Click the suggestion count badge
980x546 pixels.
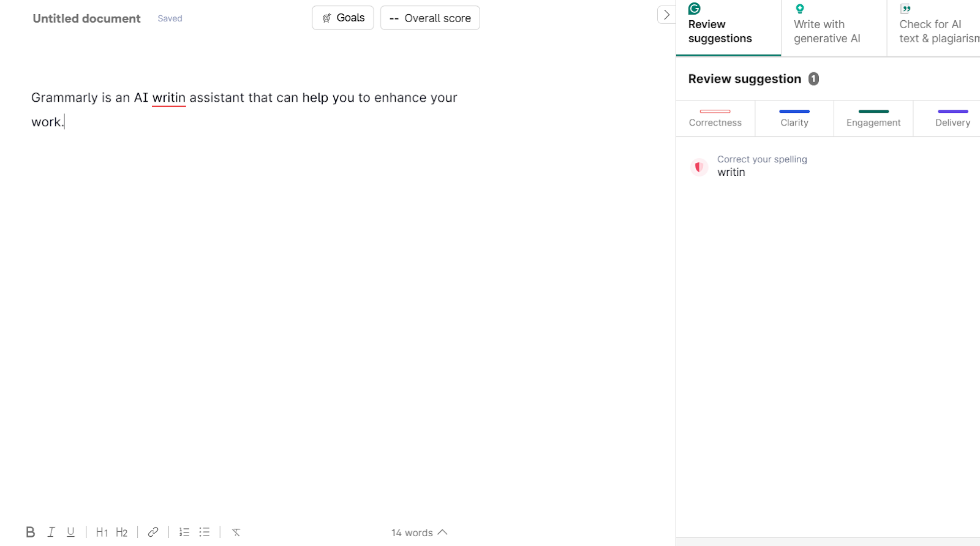point(813,78)
